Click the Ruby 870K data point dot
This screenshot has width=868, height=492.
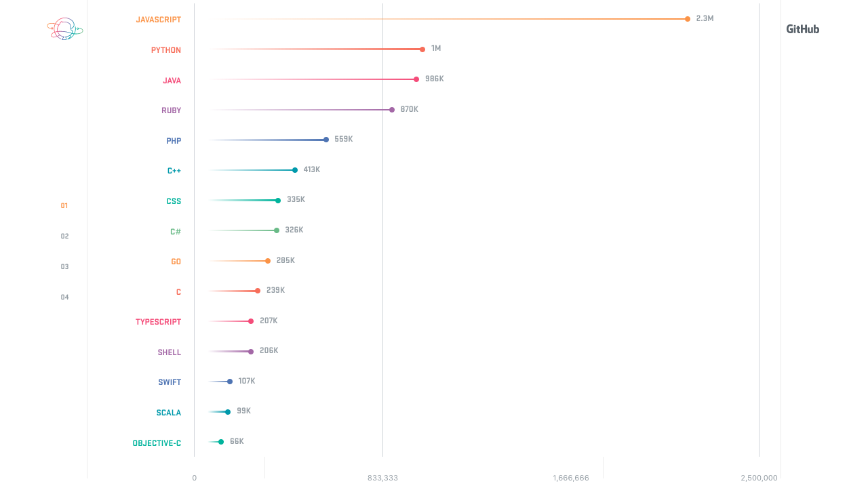coord(392,110)
